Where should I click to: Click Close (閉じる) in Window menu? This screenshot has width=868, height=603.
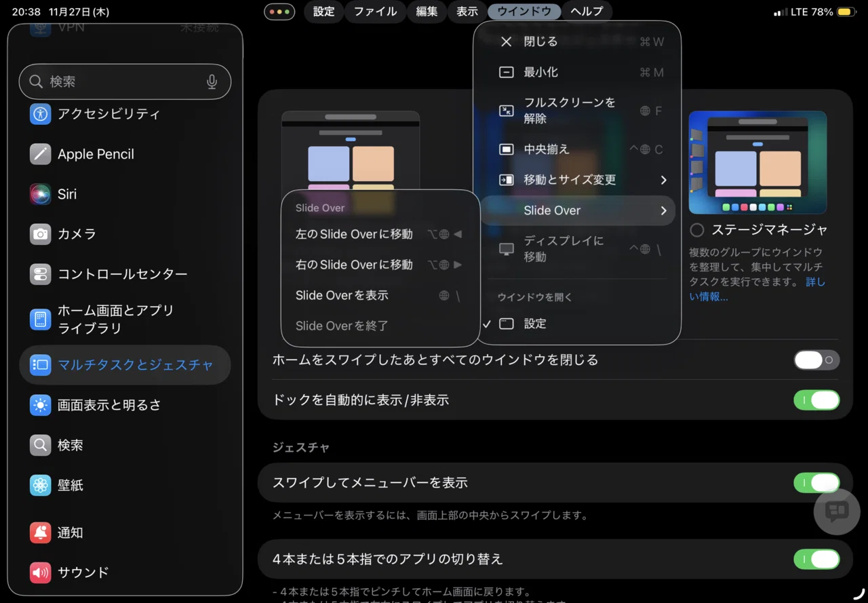tap(577, 41)
